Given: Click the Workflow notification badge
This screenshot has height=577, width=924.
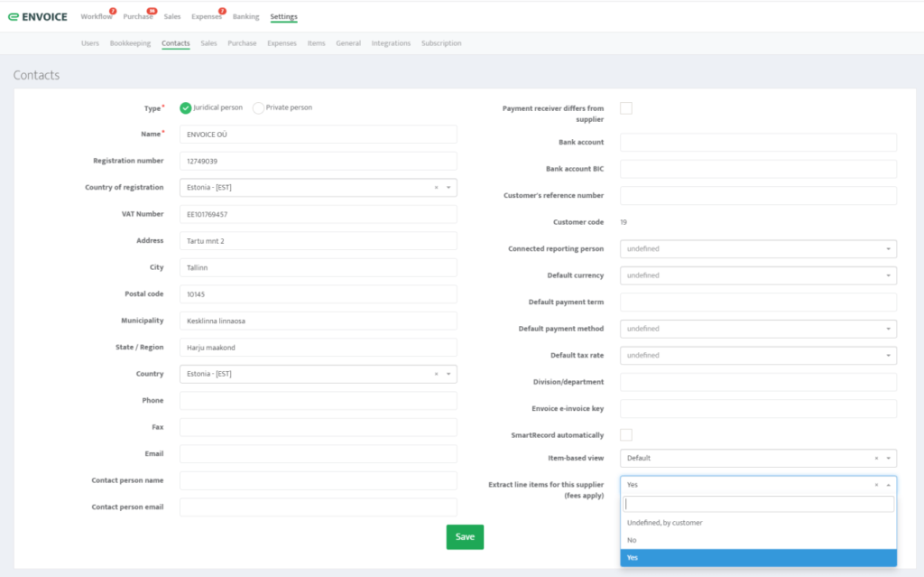Looking at the screenshot, I should [x=113, y=11].
